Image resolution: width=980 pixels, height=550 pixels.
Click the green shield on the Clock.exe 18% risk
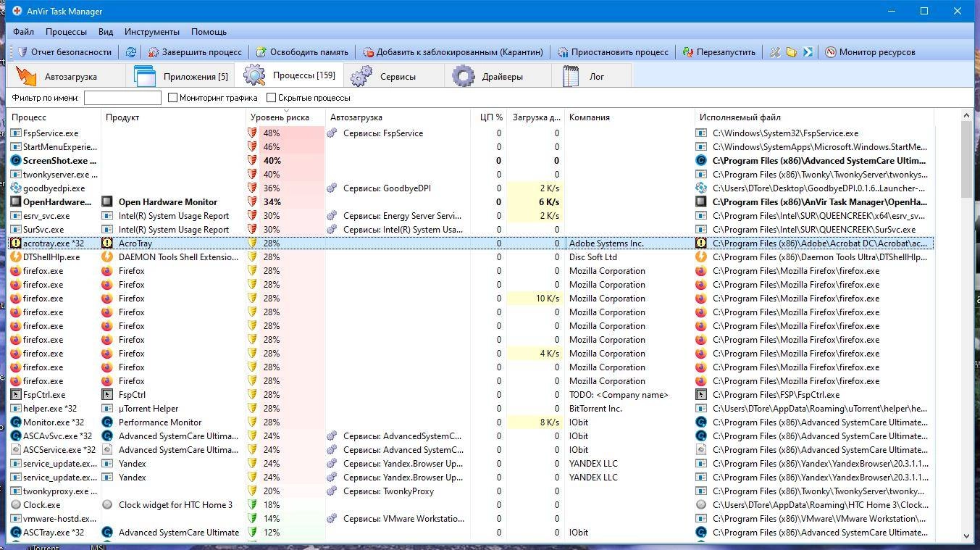pos(253,505)
